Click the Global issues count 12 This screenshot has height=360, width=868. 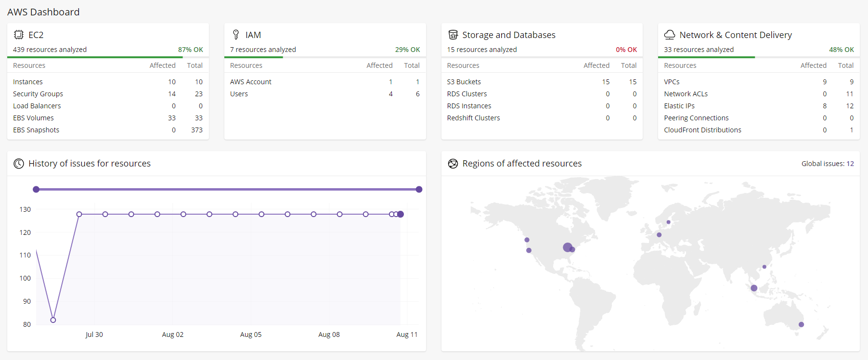pyautogui.click(x=850, y=164)
